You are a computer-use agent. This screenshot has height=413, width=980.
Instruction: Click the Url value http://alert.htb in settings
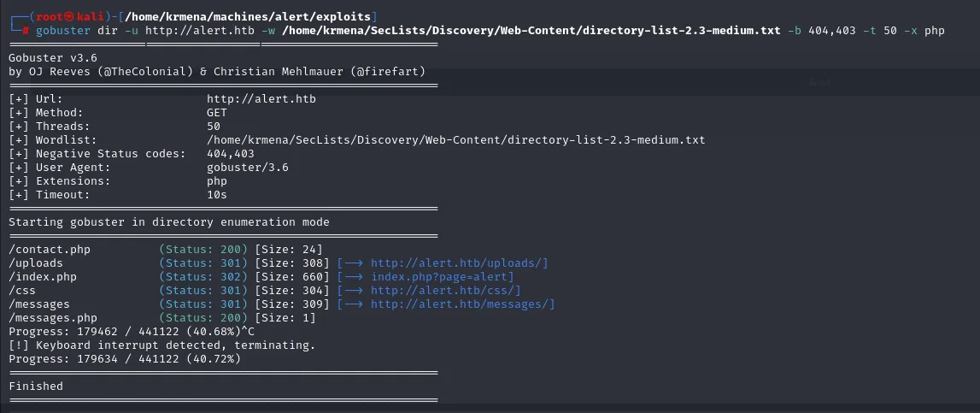[x=261, y=99]
